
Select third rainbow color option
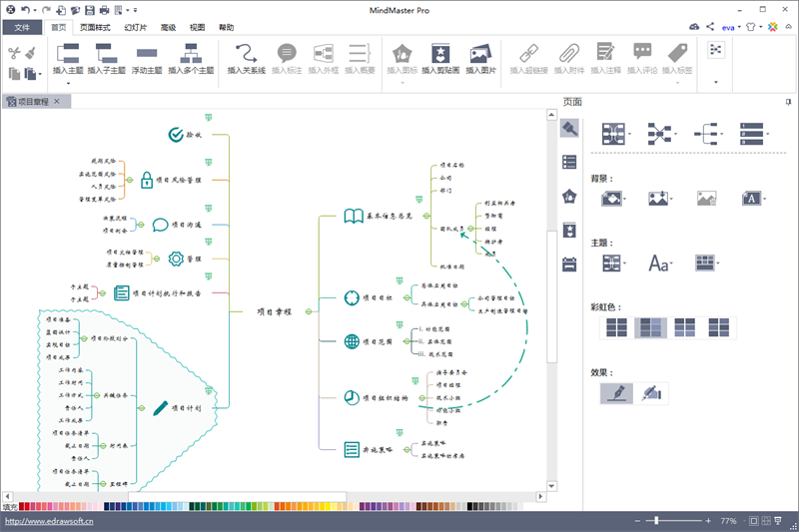[x=684, y=327]
